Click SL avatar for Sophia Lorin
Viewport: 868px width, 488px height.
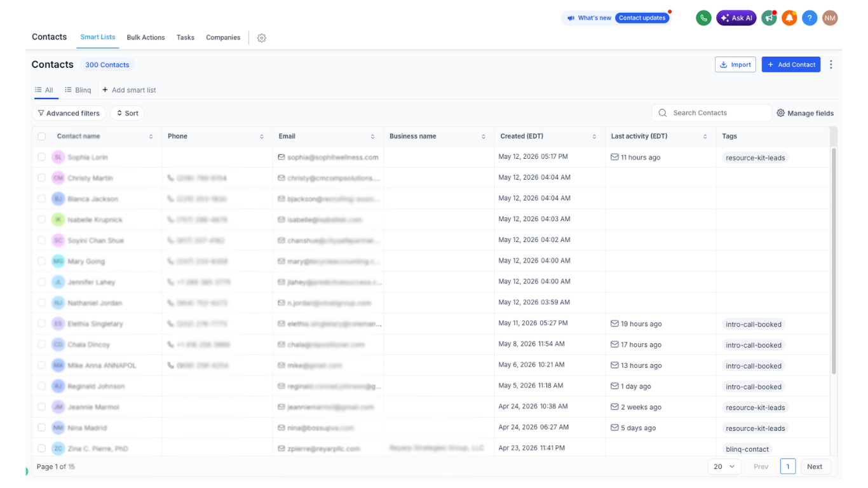pyautogui.click(x=58, y=157)
